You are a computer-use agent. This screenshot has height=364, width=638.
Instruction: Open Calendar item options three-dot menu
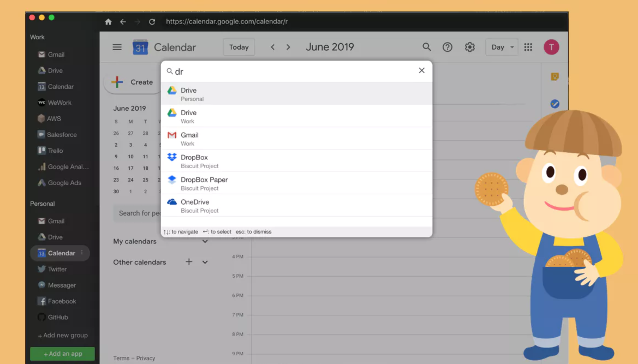(82, 253)
